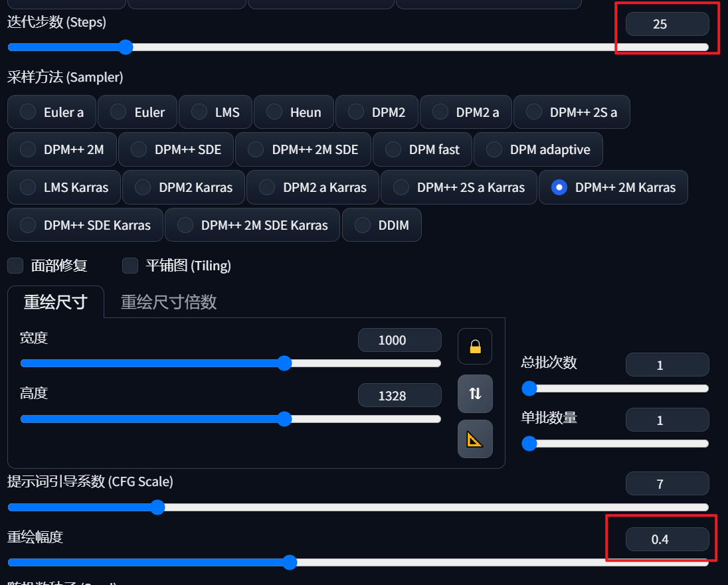Enable the 面部修复 checkbox
This screenshot has height=585, width=728.
[15, 266]
